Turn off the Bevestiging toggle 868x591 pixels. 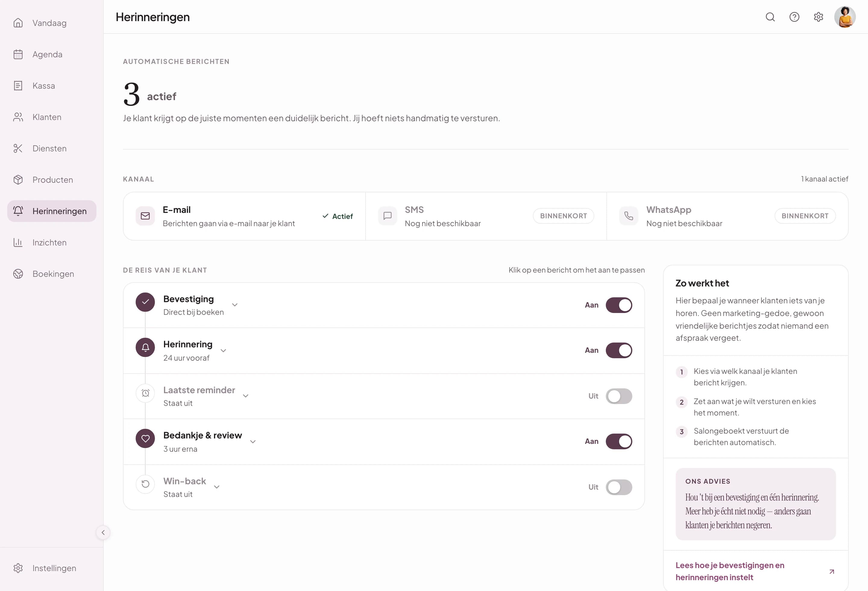619,305
